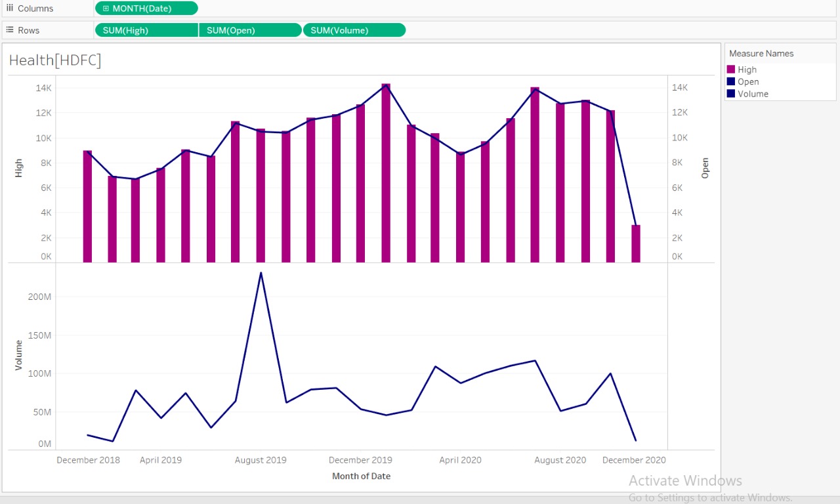840x504 pixels.
Task: Click the April 2020 axis label
Action: 460,460
